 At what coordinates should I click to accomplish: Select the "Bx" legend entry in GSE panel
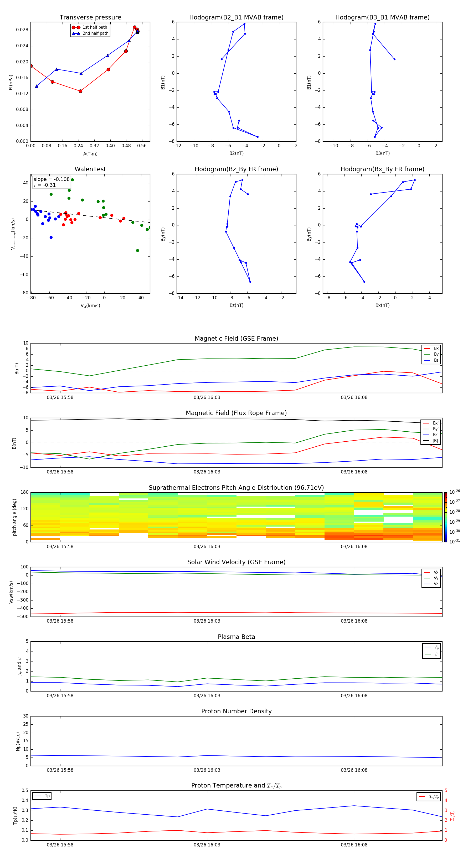point(431,349)
